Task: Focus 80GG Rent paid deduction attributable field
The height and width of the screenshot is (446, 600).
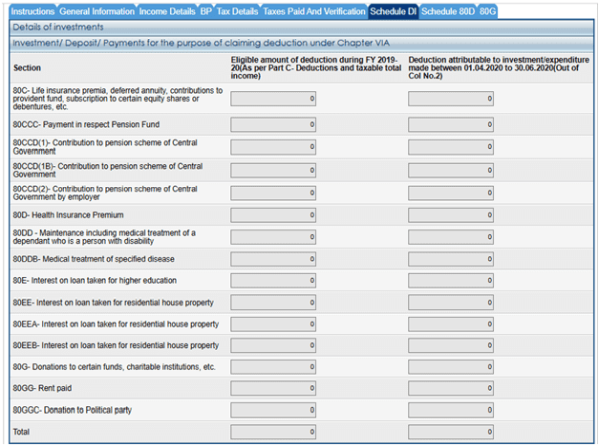Action: pos(451,388)
